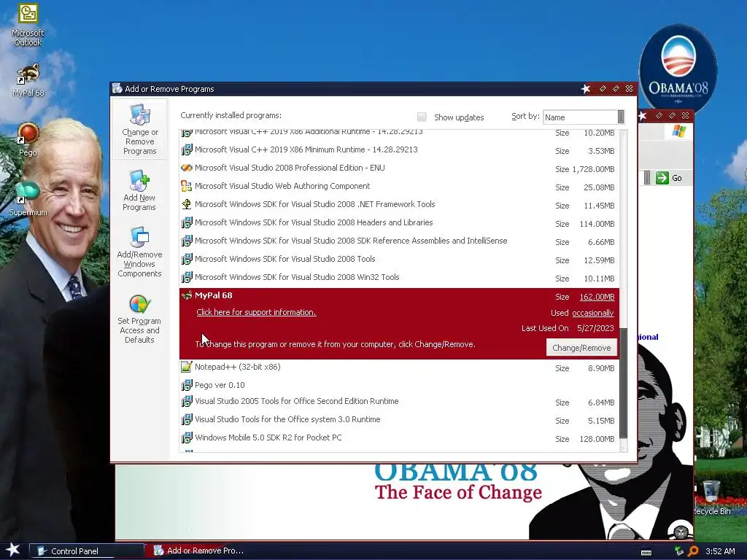This screenshot has height=560, width=747.
Task: Switch to Control Panel taskbar button
Action: 88,551
